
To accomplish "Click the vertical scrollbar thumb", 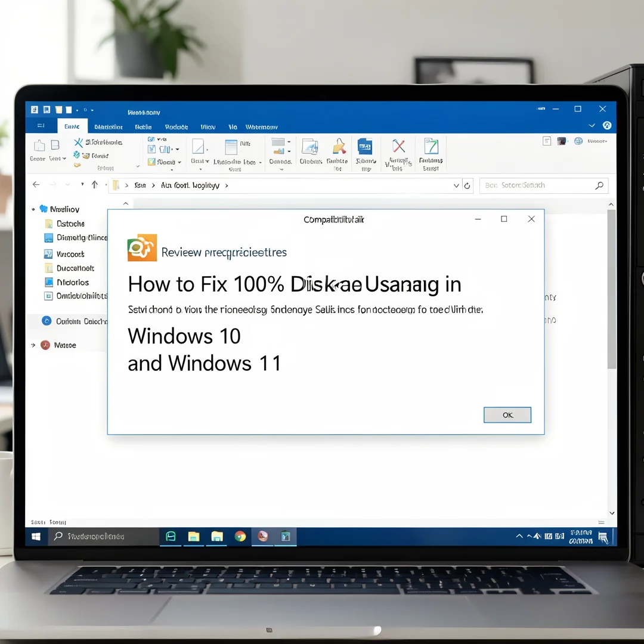I will [611, 289].
